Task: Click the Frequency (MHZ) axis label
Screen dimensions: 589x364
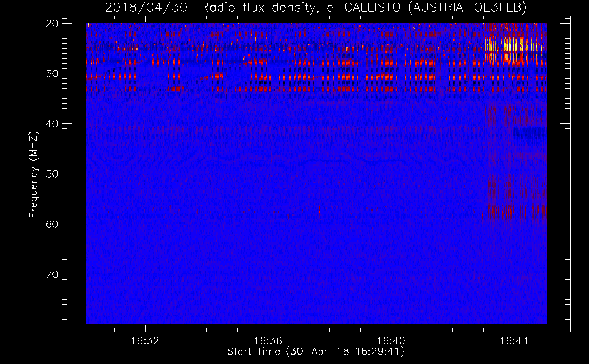Action: coord(34,174)
